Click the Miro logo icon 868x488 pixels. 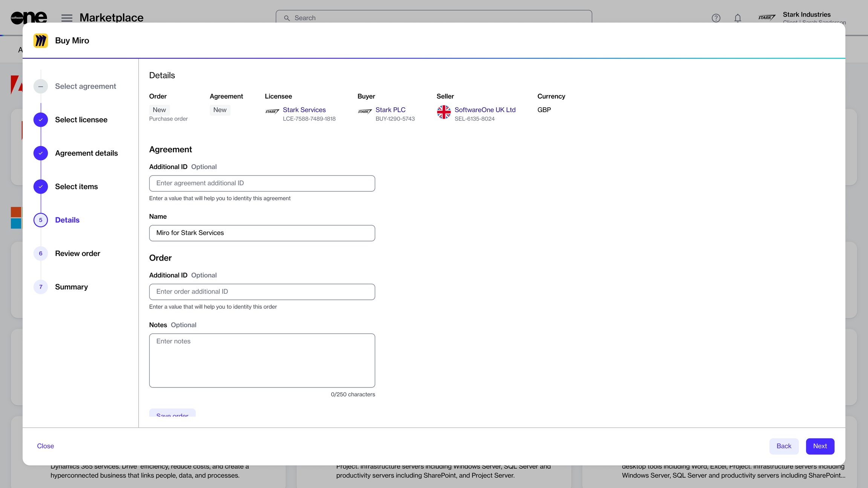(x=41, y=41)
